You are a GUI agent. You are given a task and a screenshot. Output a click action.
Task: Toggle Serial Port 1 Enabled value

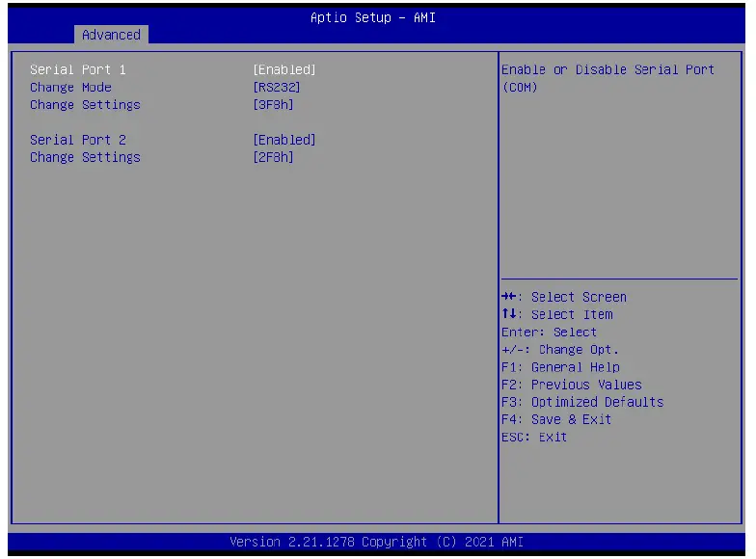click(283, 69)
